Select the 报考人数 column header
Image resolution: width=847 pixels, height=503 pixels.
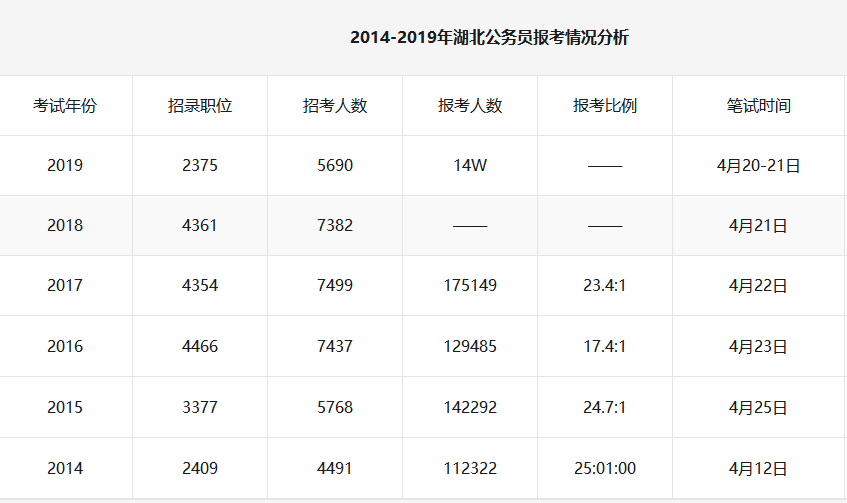(470, 105)
